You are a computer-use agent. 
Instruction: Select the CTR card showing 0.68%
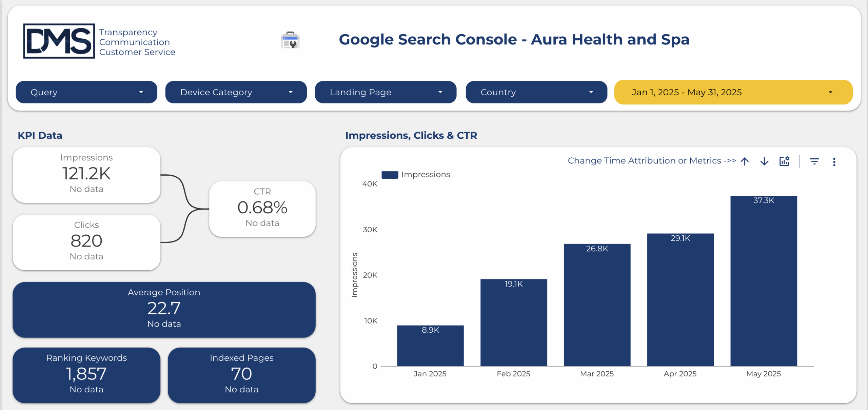262,208
